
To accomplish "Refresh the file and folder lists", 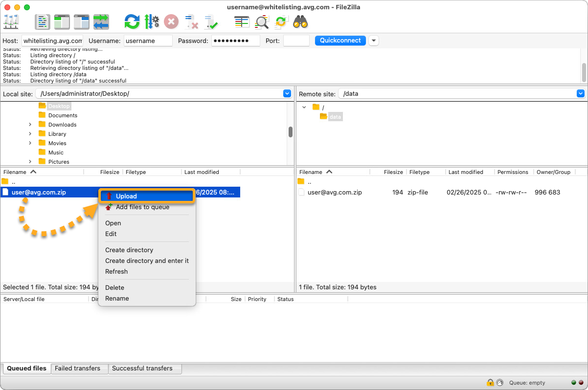I will [x=132, y=22].
